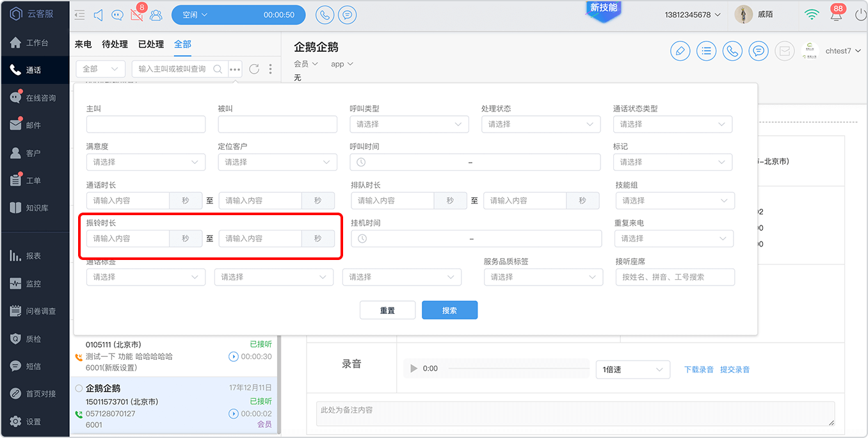The width and height of the screenshot is (868, 438).
Task: Open playback speed 1倍速 dropdown
Action: [632, 369]
